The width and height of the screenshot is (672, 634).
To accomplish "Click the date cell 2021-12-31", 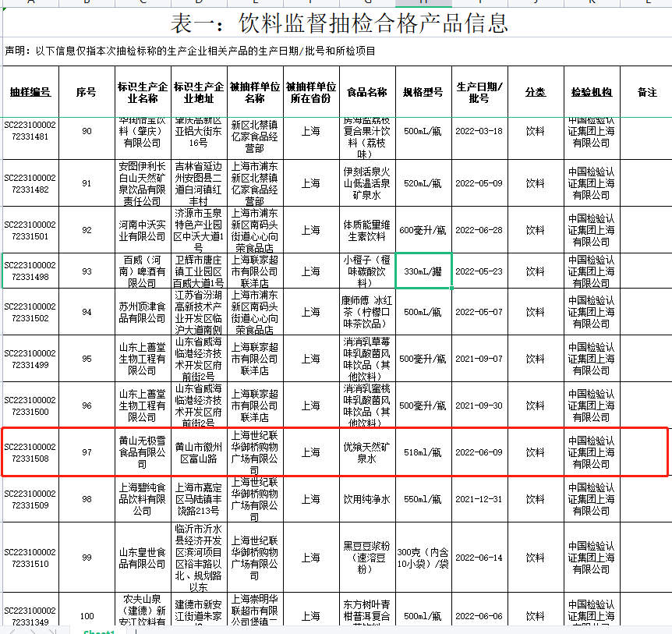I will [x=479, y=499].
